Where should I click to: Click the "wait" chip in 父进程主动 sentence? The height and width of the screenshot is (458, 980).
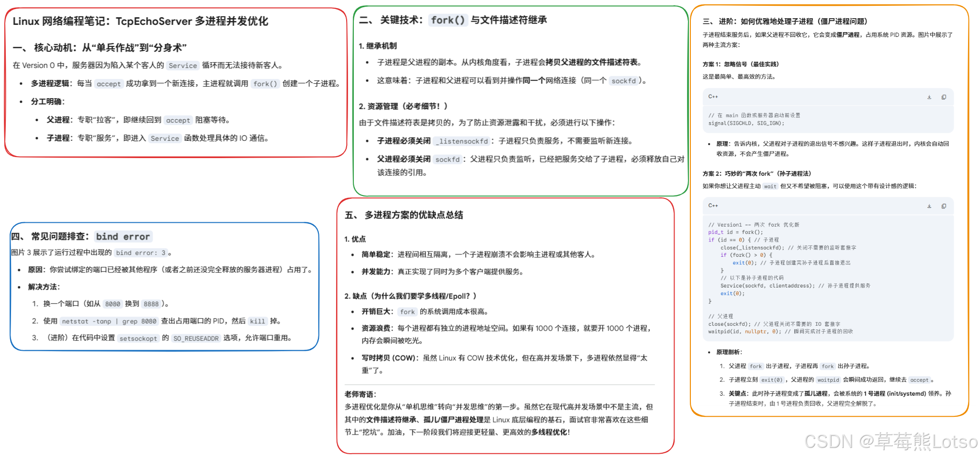click(770, 186)
